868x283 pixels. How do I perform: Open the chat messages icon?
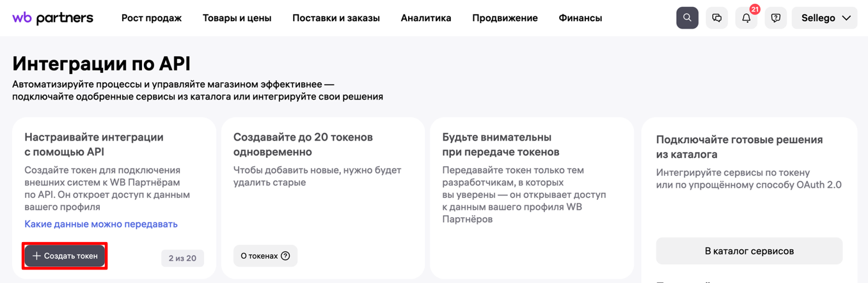pos(716,18)
